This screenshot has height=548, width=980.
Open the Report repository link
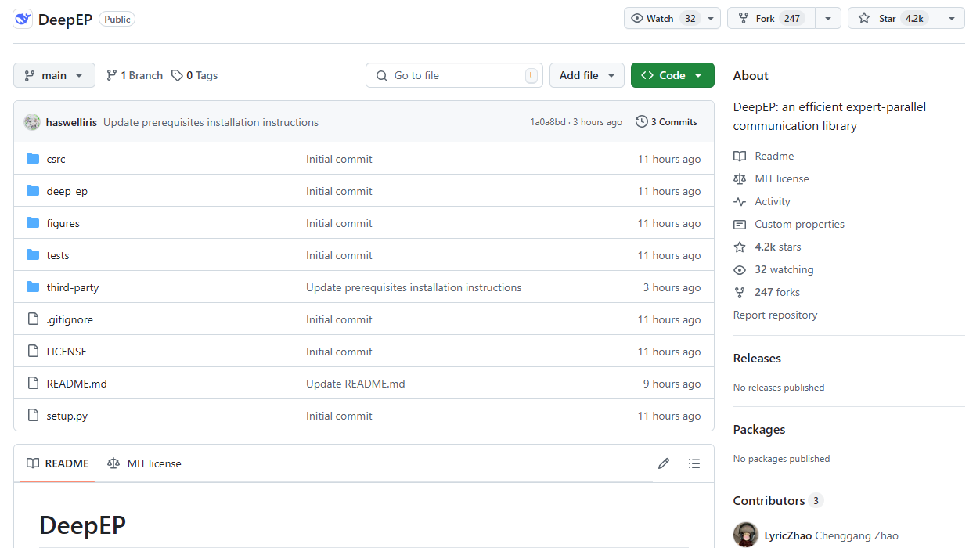coord(775,315)
